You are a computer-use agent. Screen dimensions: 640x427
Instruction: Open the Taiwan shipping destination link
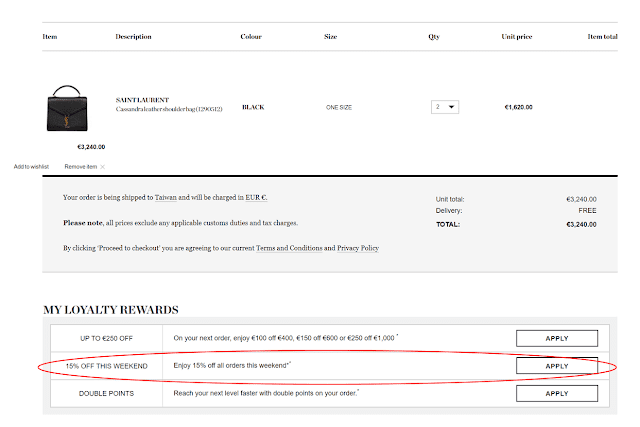(x=166, y=198)
